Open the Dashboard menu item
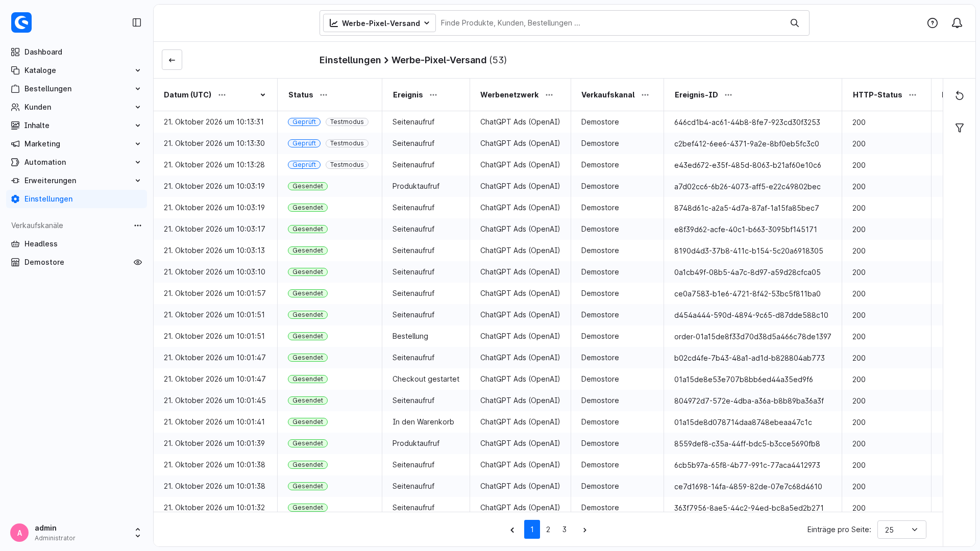980x551 pixels. [x=77, y=52]
